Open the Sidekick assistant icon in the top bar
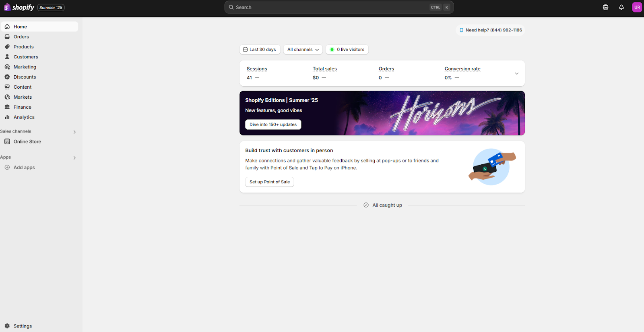Viewport: 644px width, 332px height. [x=605, y=7]
